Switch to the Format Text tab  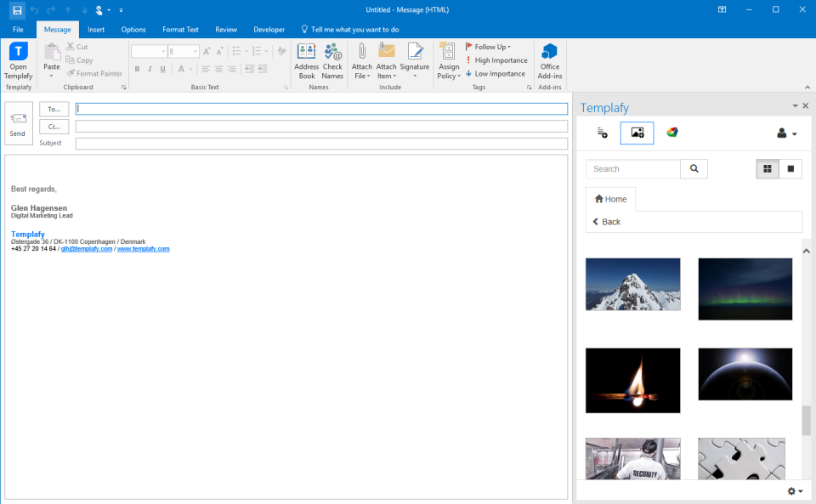[x=179, y=29]
